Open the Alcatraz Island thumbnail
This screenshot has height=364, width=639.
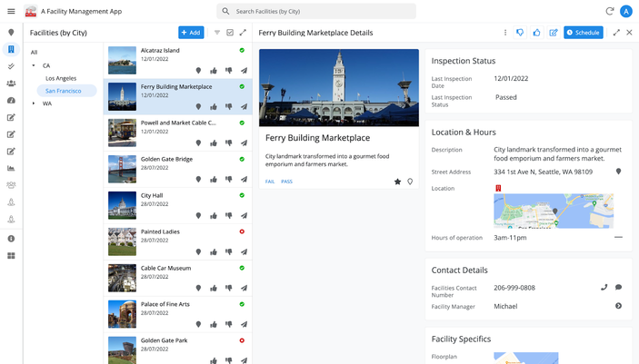click(123, 60)
